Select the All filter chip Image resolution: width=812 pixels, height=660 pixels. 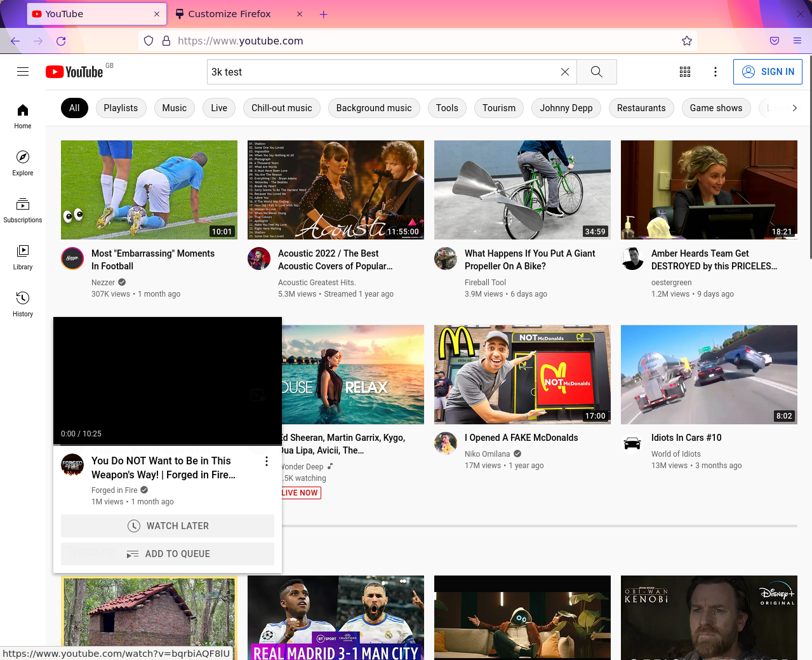tap(74, 108)
